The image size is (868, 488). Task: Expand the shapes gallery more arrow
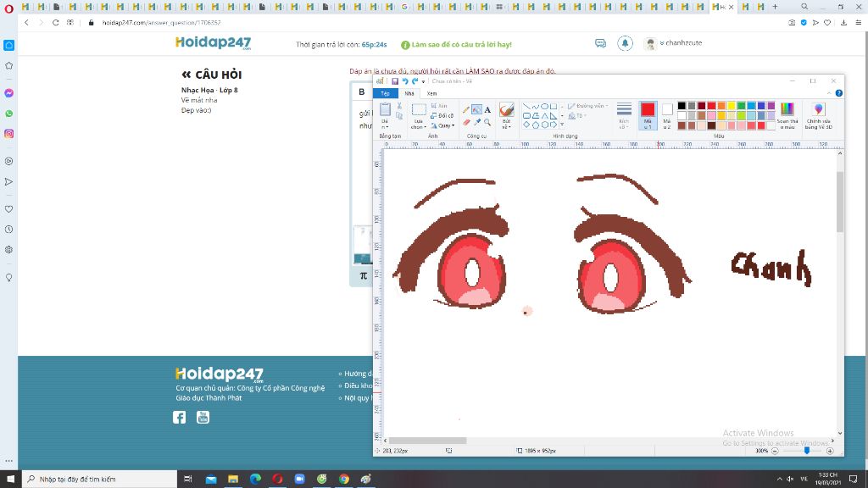[563, 125]
